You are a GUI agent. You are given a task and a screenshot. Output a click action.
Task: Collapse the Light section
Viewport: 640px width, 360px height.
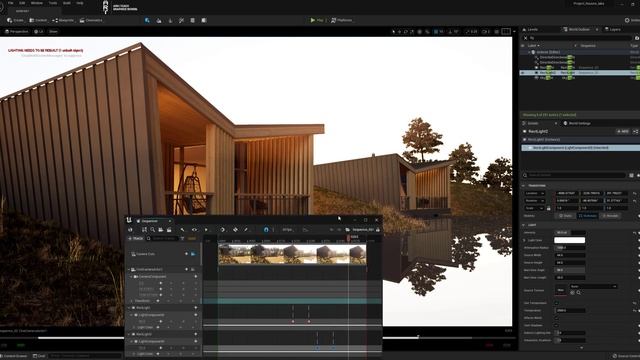(524, 225)
